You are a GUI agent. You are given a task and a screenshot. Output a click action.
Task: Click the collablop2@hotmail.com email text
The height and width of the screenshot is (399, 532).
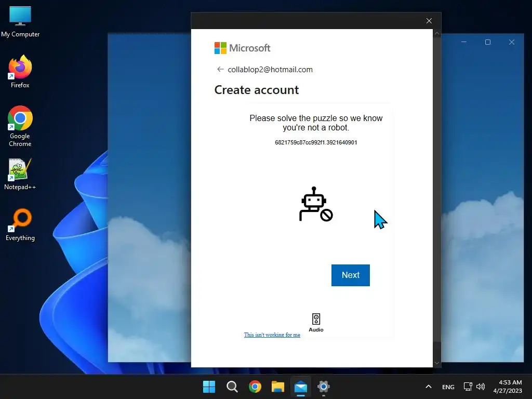point(270,70)
